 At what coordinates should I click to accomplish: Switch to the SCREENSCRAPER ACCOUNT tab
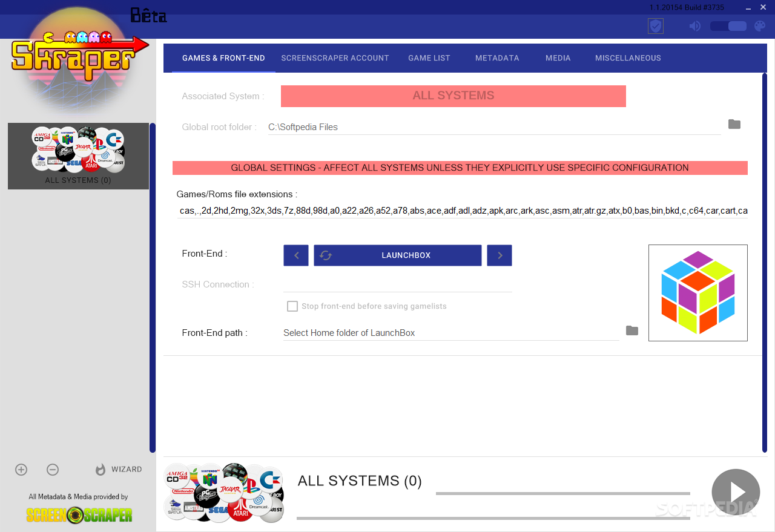coord(335,58)
